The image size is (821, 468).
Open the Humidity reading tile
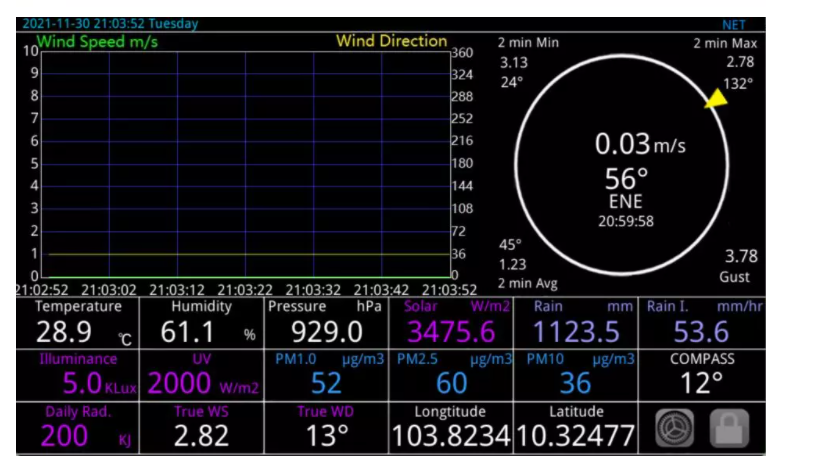click(x=202, y=322)
